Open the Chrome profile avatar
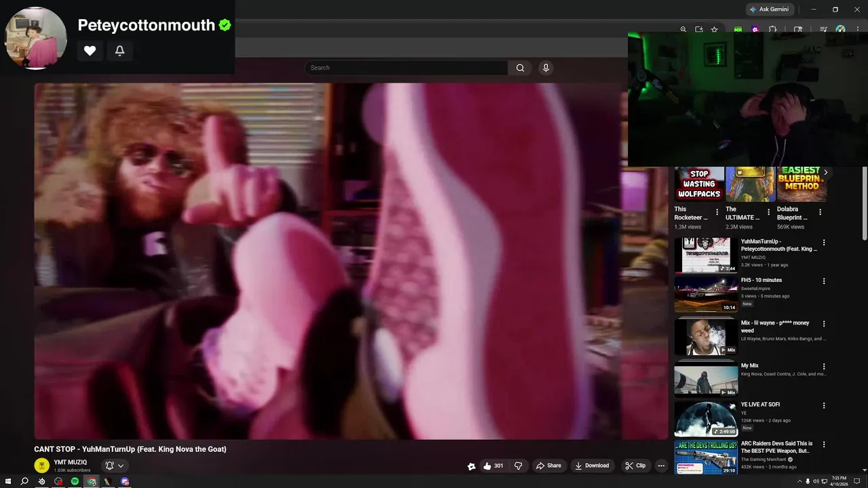The image size is (868, 488). pos(841,30)
